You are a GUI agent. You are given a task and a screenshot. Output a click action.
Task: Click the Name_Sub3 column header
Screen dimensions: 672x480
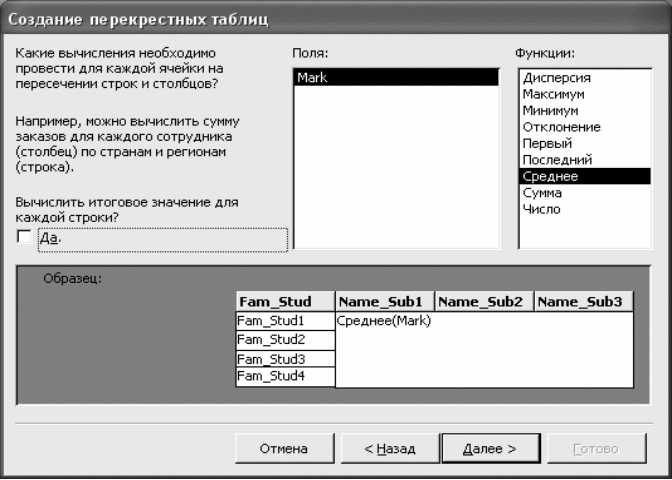click(x=584, y=302)
